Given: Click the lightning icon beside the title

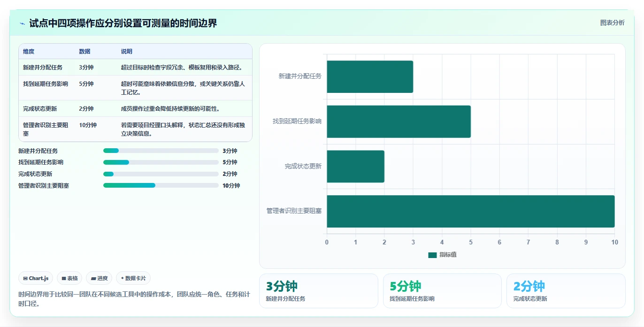Looking at the screenshot, I should click(22, 23).
